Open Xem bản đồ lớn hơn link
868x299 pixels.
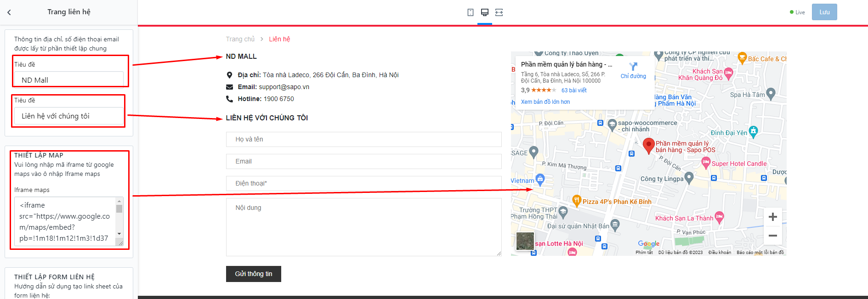pos(545,102)
